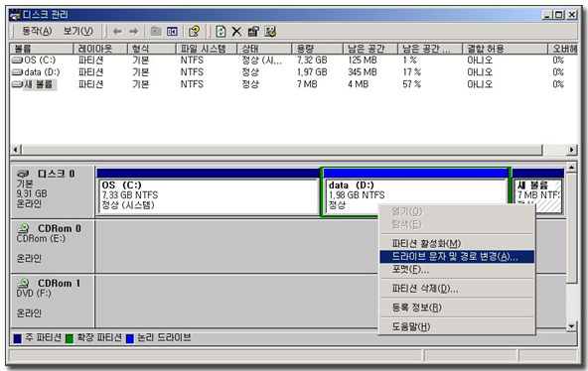Click the volume list horizontal scrollbar thumb
Viewport: 588px width, 371px height.
coord(282,150)
